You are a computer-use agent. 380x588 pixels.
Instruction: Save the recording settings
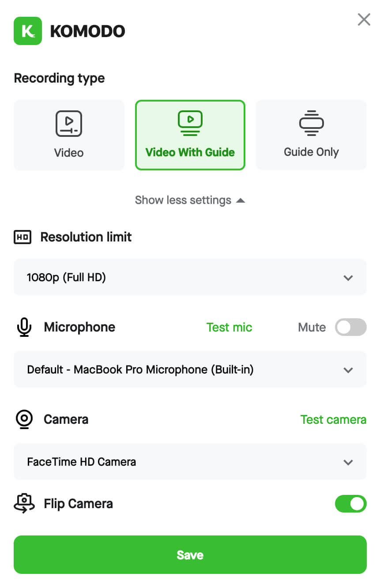coord(190,555)
